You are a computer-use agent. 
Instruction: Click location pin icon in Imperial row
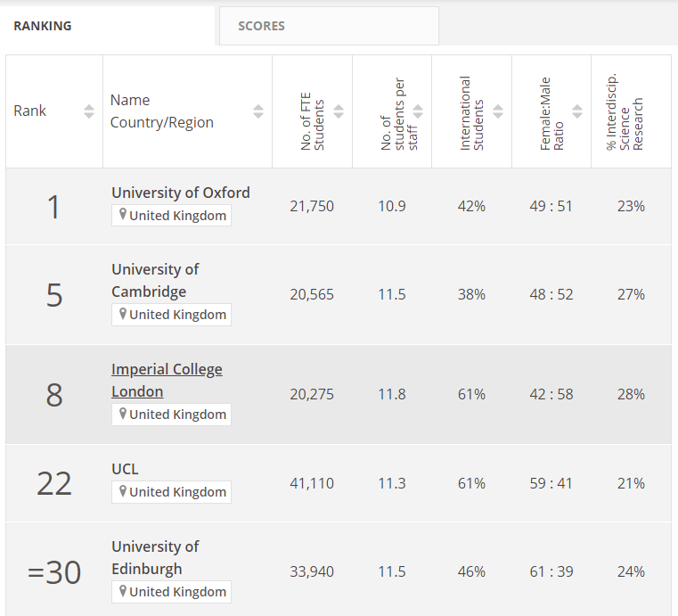pos(123,414)
